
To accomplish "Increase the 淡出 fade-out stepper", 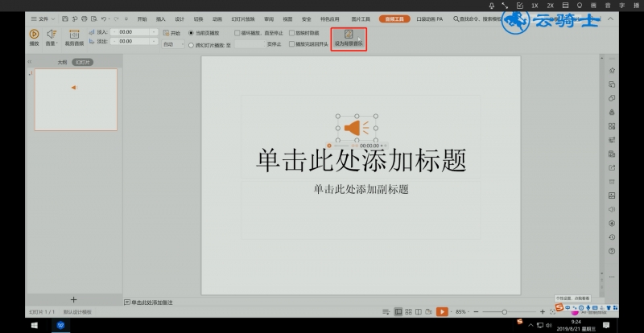I will click(x=154, y=41).
